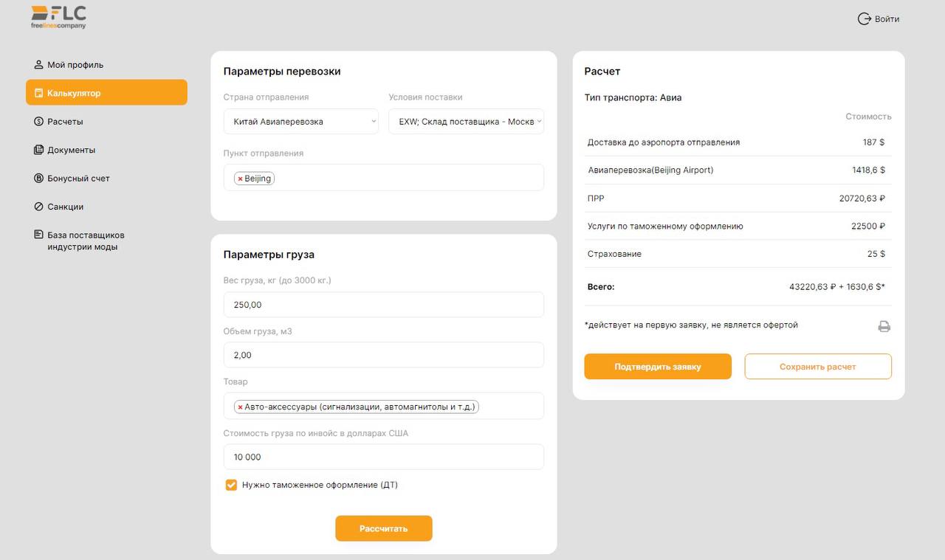Go to База поставщиков индустрии моды

click(86, 241)
